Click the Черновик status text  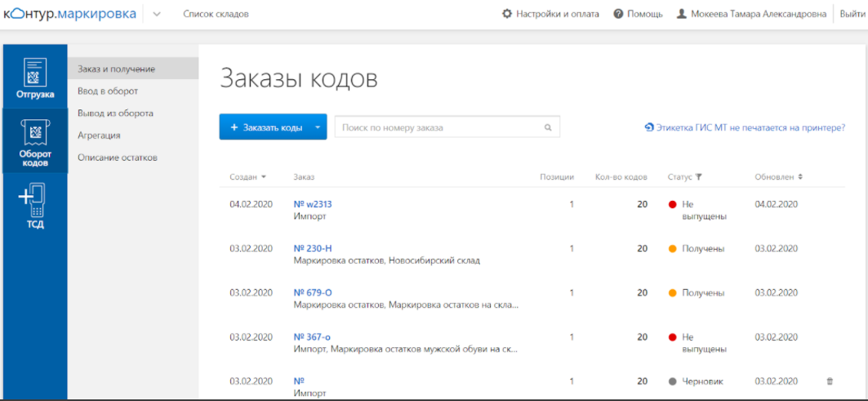(702, 381)
